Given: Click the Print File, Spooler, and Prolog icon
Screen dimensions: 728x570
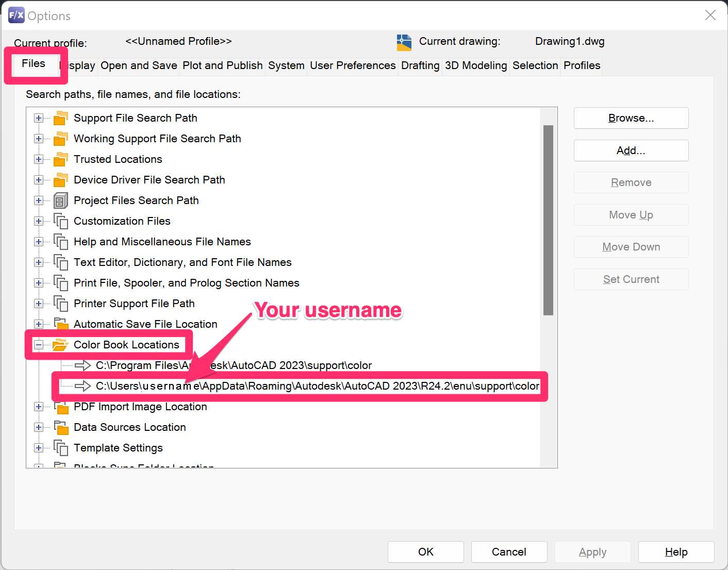Looking at the screenshot, I should pos(61,283).
